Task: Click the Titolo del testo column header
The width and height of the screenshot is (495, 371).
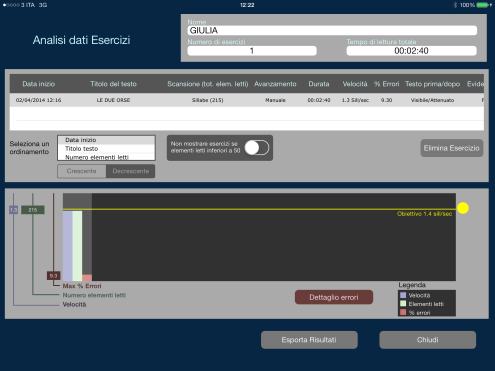Action: pyautogui.click(x=113, y=84)
